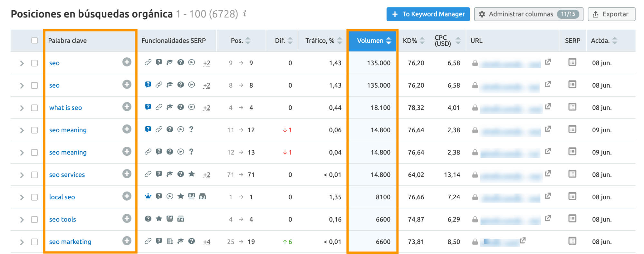Click the crown icon in 'local seo' row
644x254 pixels.
(148, 196)
